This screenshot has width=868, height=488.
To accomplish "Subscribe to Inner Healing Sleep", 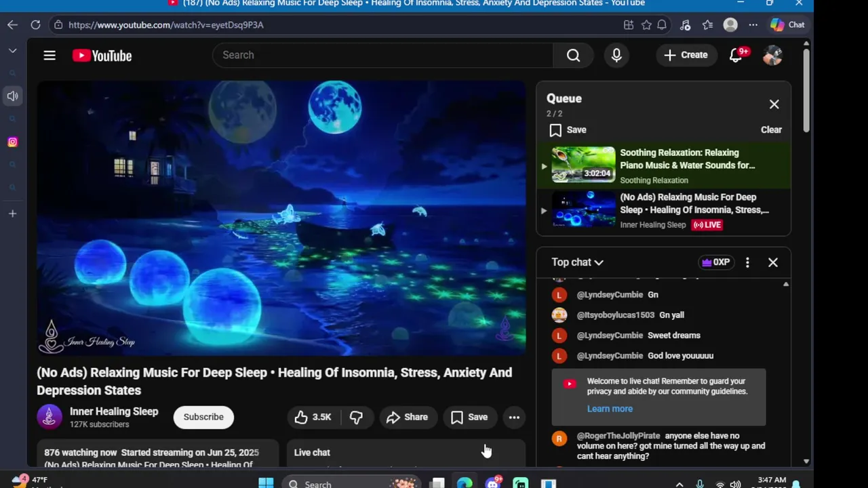I will (203, 417).
